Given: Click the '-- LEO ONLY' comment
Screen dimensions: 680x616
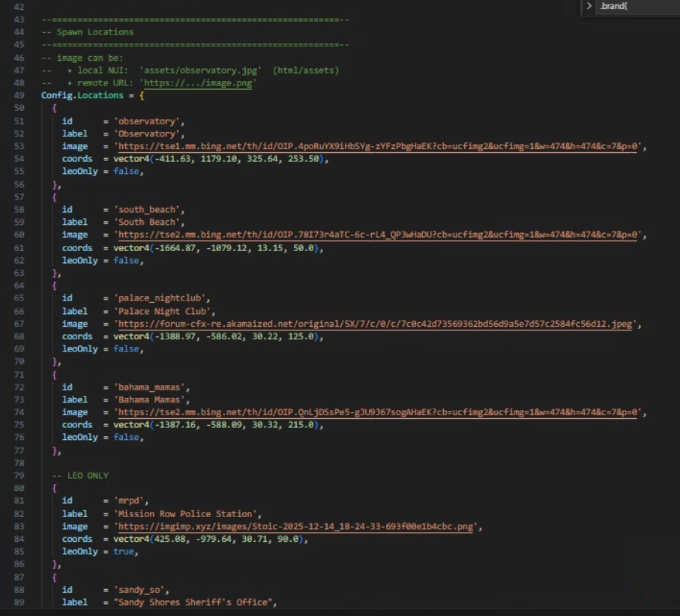Looking at the screenshot, I should click(x=80, y=476).
